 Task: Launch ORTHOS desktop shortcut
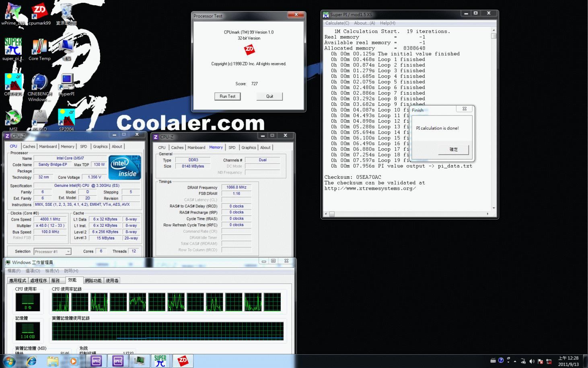click(x=13, y=85)
